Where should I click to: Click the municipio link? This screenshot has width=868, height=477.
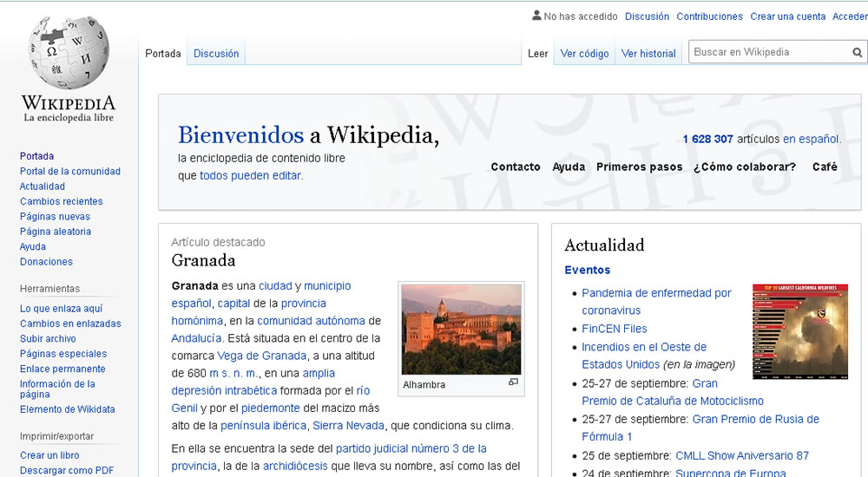pyautogui.click(x=327, y=286)
